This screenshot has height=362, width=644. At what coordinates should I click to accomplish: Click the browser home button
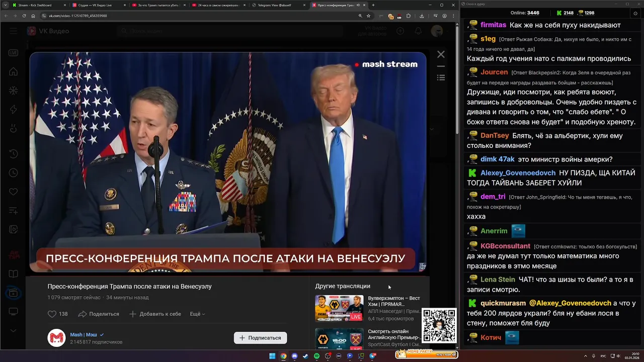click(x=33, y=16)
